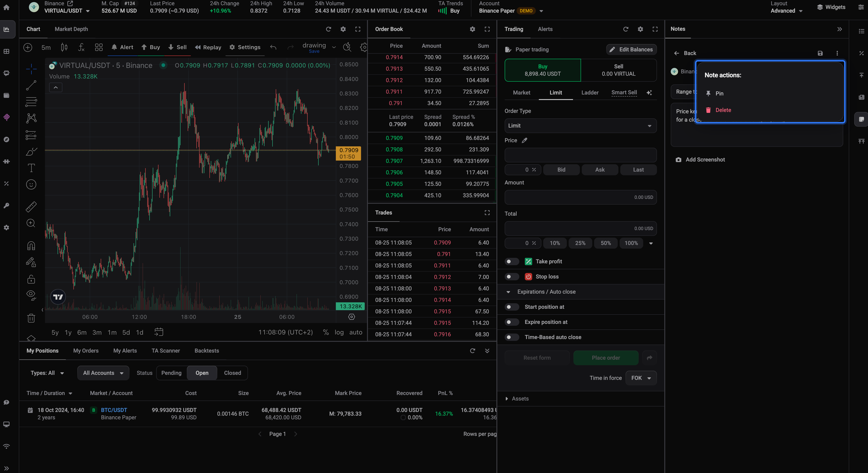This screenshot has height=473, width=868.
Task: Enable the Expire position at switch
Action: tap(512, 322)
